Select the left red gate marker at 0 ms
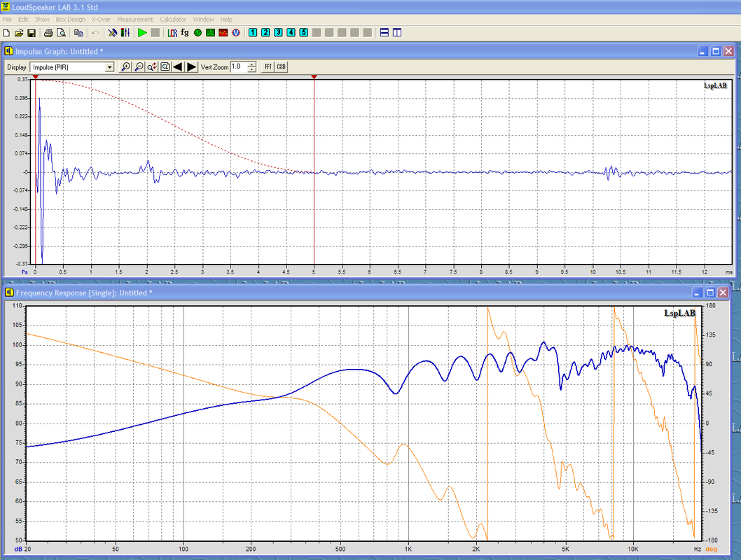Viewport: 741px width, 560px height. click(36, 76)
